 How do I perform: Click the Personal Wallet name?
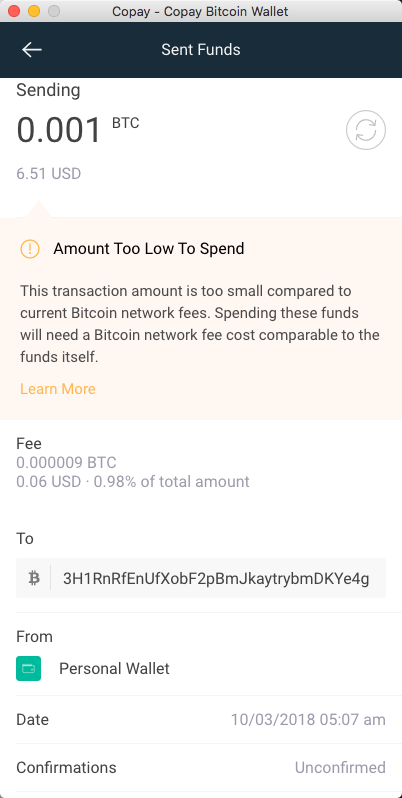[x=114, y=669]
